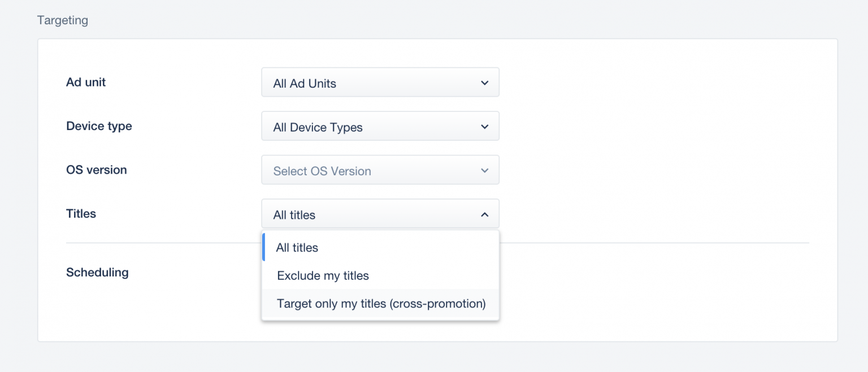Click the Device type dropdown chevron
The height and width of the screenshot is (372, 868).
(484, 126)
